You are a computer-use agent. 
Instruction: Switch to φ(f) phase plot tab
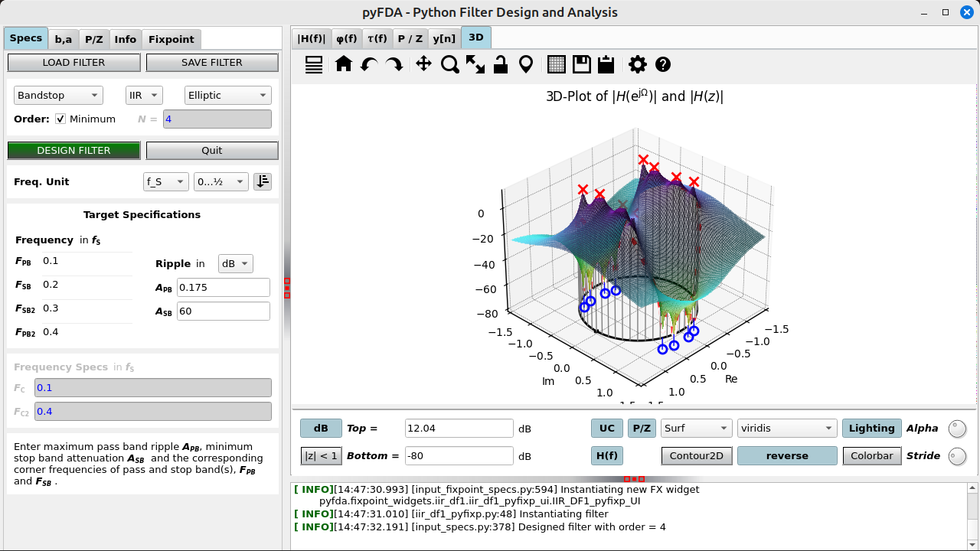coord(346,38)
